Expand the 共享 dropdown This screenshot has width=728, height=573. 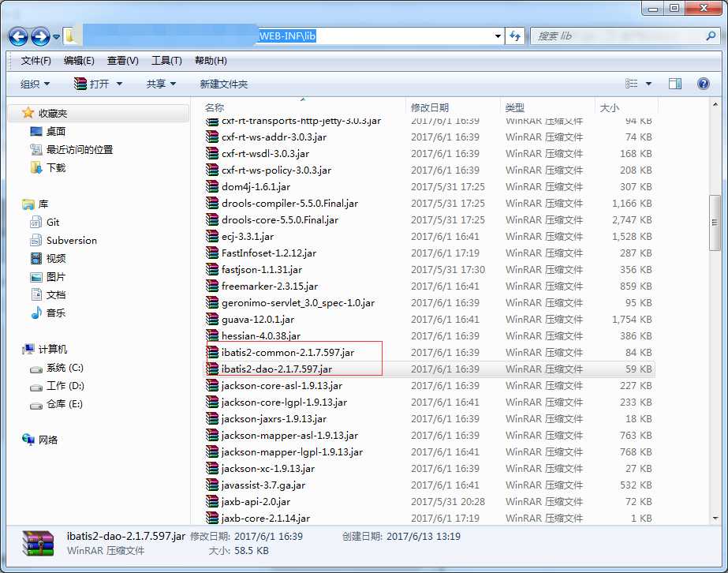161,84
